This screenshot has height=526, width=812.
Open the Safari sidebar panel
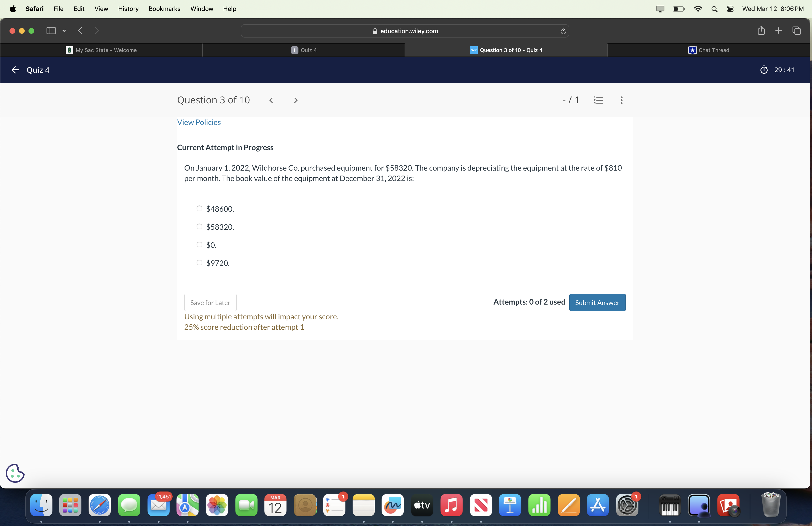[x=51, y=31]
